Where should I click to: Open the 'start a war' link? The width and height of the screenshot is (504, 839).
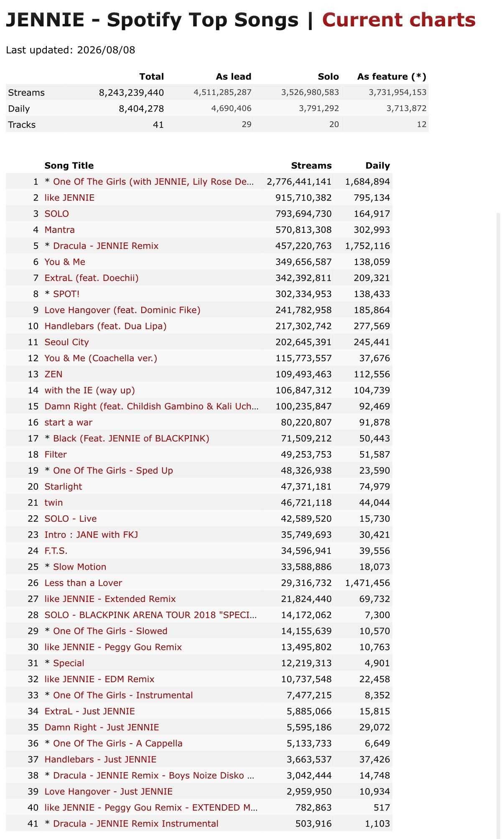pyautogui.click(x=69, y=422)
